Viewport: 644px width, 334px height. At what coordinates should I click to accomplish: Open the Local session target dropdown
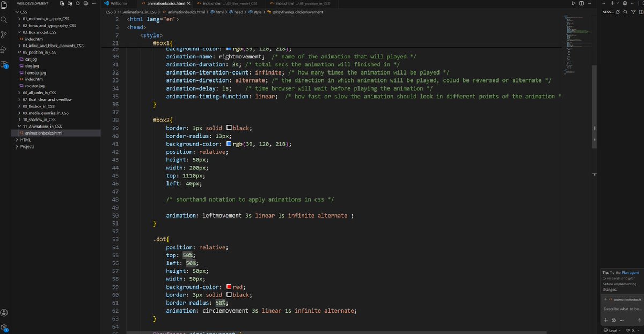pos(612,330)
